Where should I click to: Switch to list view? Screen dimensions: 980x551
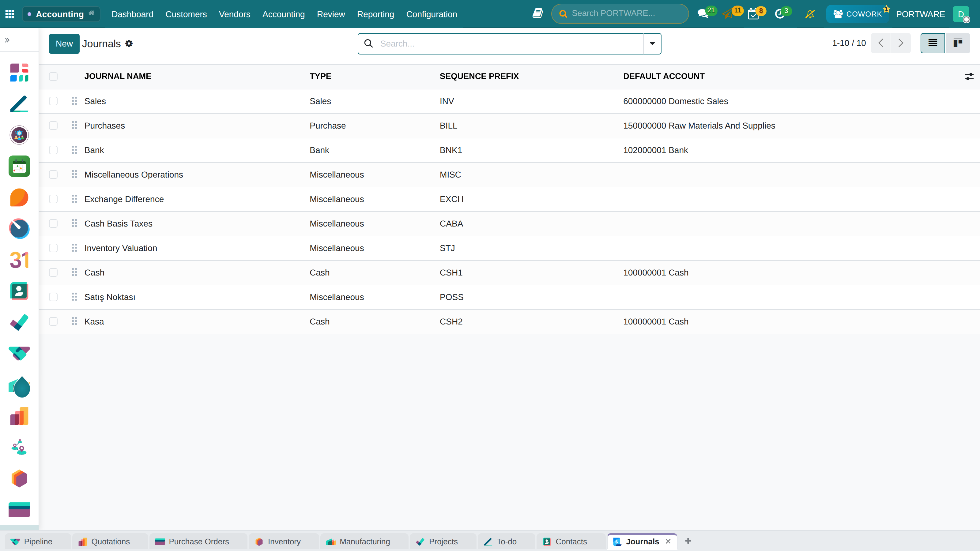(933, 43)
